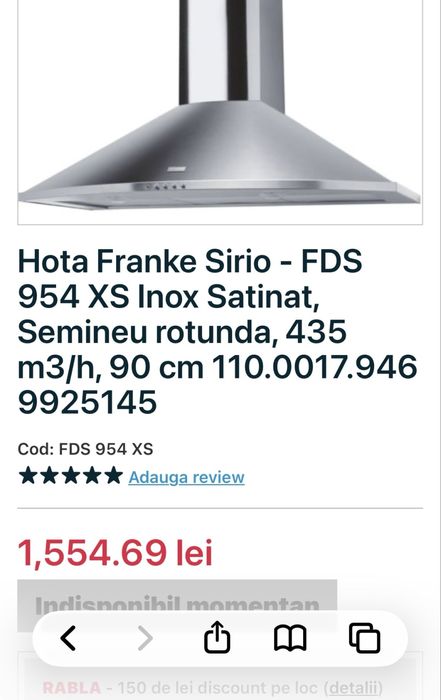Click the Franke logo on the hood image
This screenshot has width=441, height=700.
coord(176,169)
